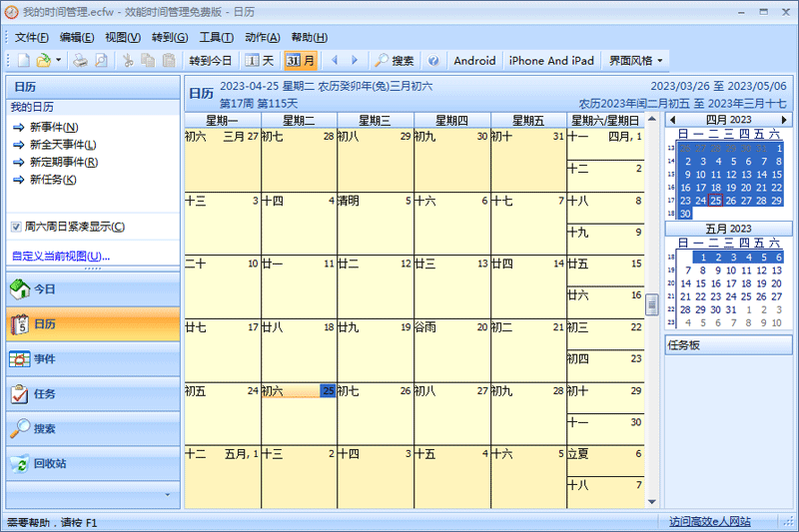Click the print icon in toolbar
The height and width of the screenshot is (532, 799).
point(81,61)
